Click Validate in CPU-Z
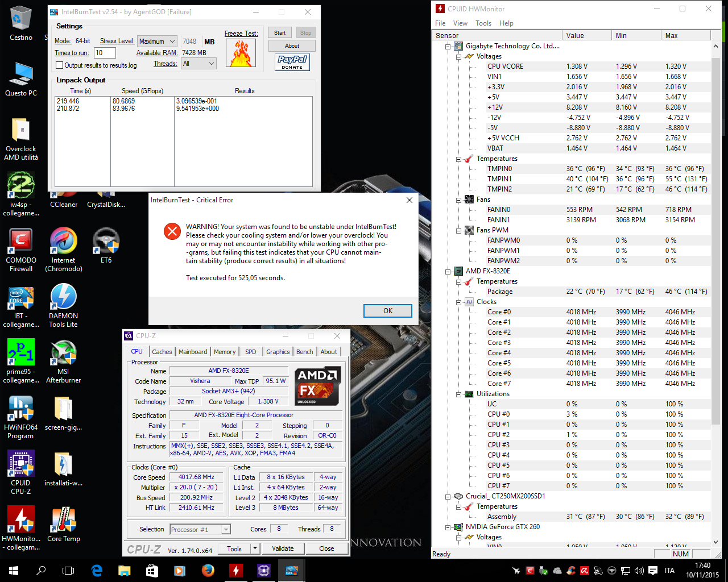Screen dimensions: 728x582 [x=283, y=548]
